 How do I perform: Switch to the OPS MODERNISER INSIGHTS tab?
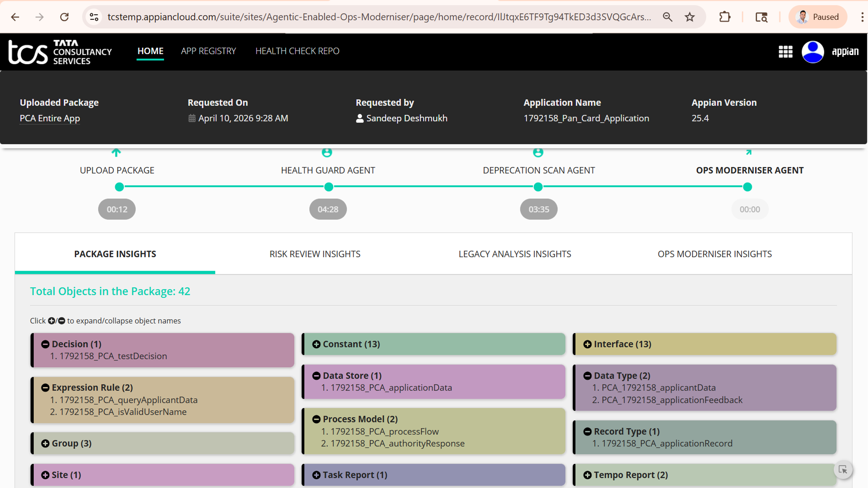(x=715, y=254)
